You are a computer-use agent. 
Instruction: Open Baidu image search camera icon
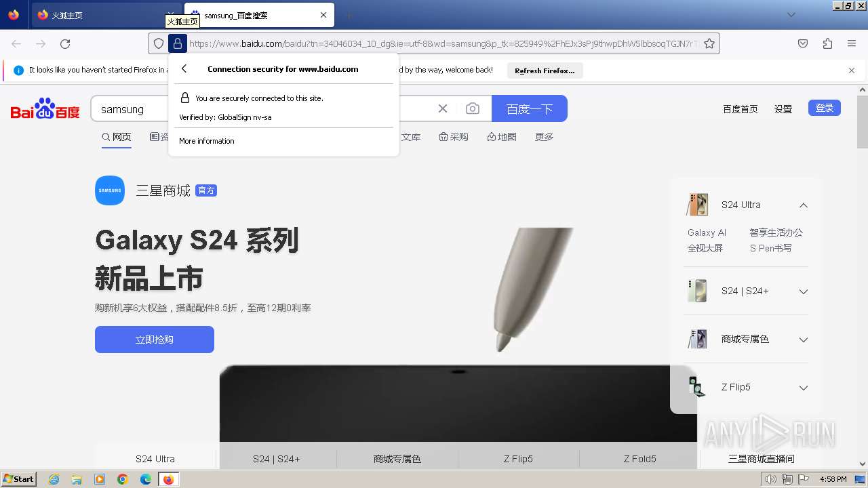pyautogui.click(x=473, y=108)
